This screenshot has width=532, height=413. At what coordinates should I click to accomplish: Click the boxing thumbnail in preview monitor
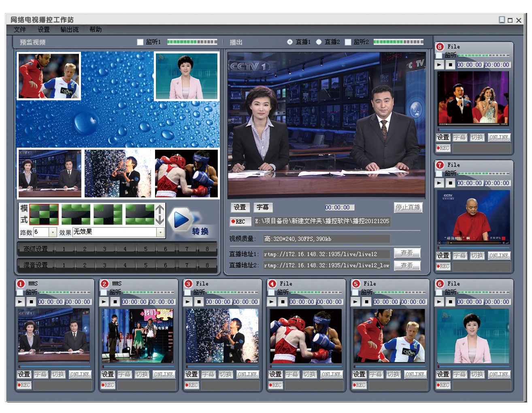pyautogui.click(x=187, y=174)
